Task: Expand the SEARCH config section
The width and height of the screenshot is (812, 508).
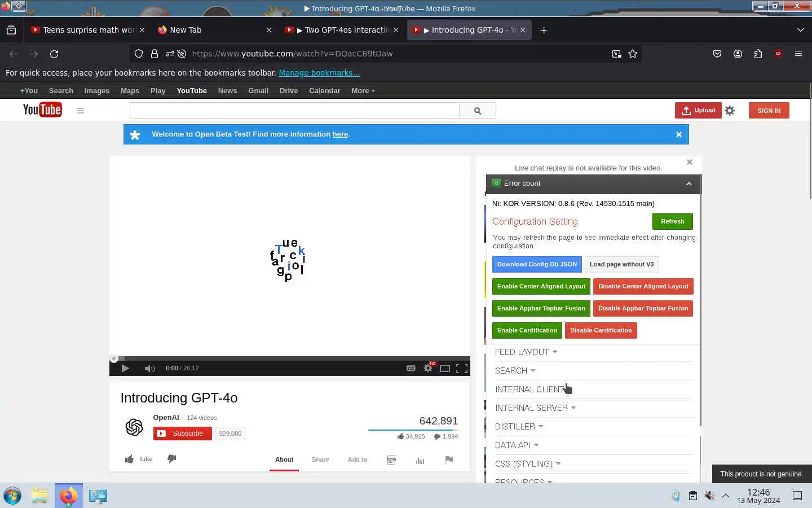Action: point(515,371)
